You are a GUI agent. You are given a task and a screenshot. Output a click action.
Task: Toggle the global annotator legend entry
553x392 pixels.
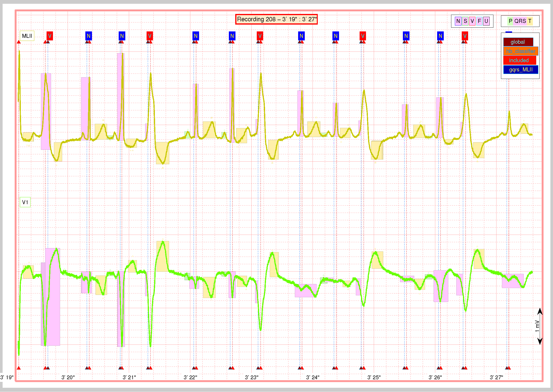518,42
